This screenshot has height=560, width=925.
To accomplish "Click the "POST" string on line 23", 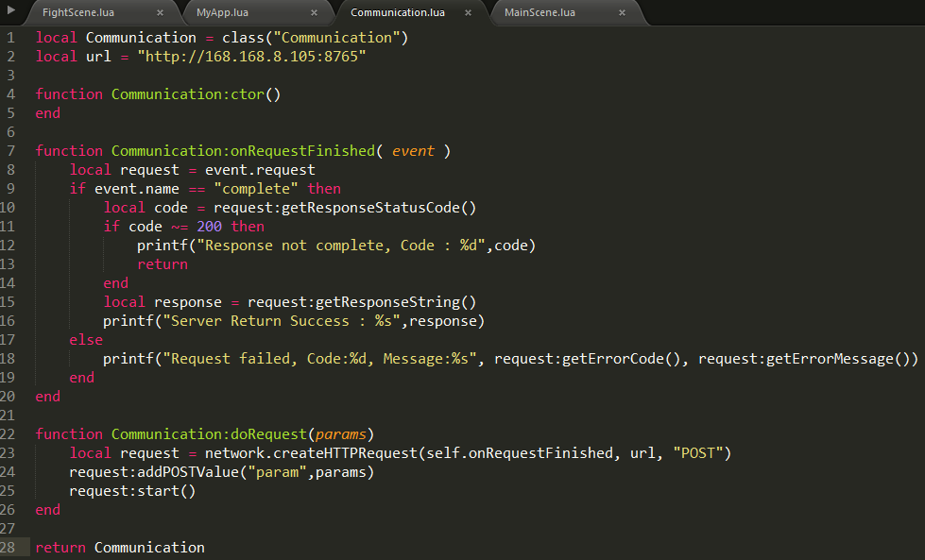I will tap(698, 453).
